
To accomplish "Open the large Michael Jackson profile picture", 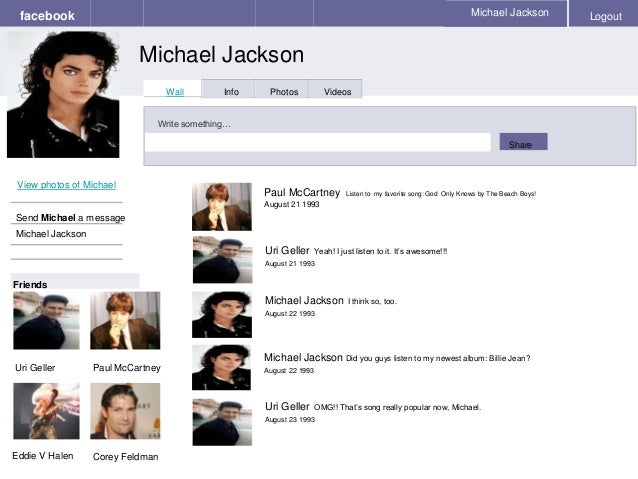I will tap(63, 94).
